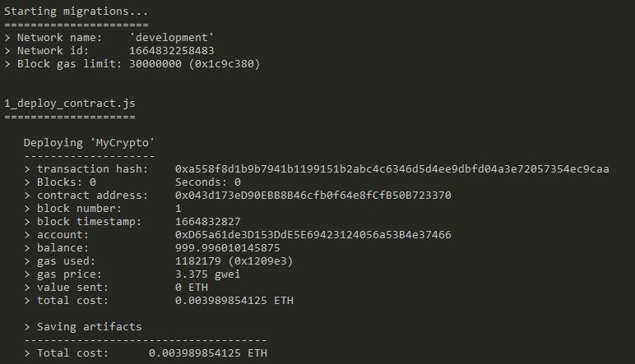Viewport: 635px width, 364px height.
Task: Click the value sent '0 ETH'
Action: coord(192,288)
